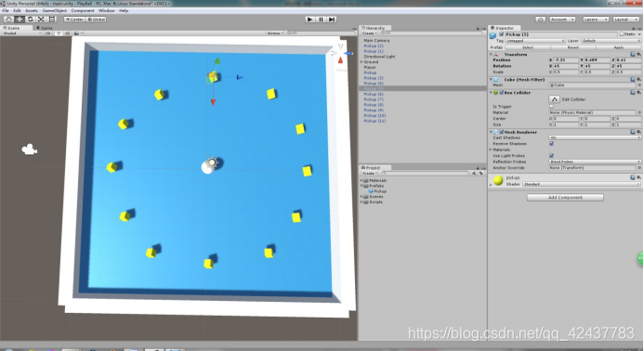The image size is (644, 351).
Task: Select the Move tool in the toolbar
Action: [x=20, y=19]
